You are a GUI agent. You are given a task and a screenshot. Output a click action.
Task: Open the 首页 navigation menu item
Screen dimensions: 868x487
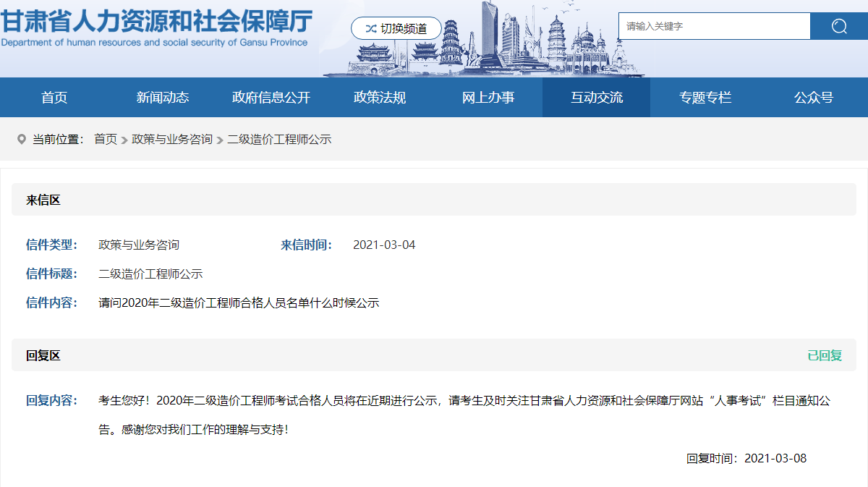point(54,98)
